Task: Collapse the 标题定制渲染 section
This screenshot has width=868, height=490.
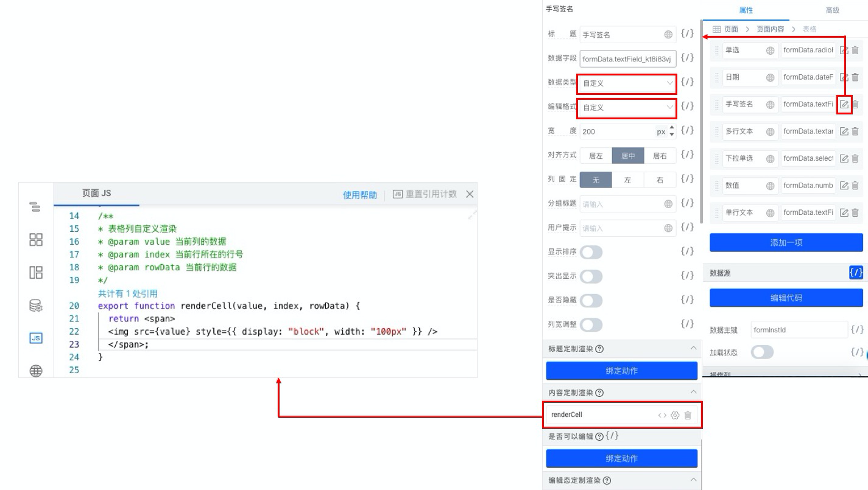Action: [693, 348]
